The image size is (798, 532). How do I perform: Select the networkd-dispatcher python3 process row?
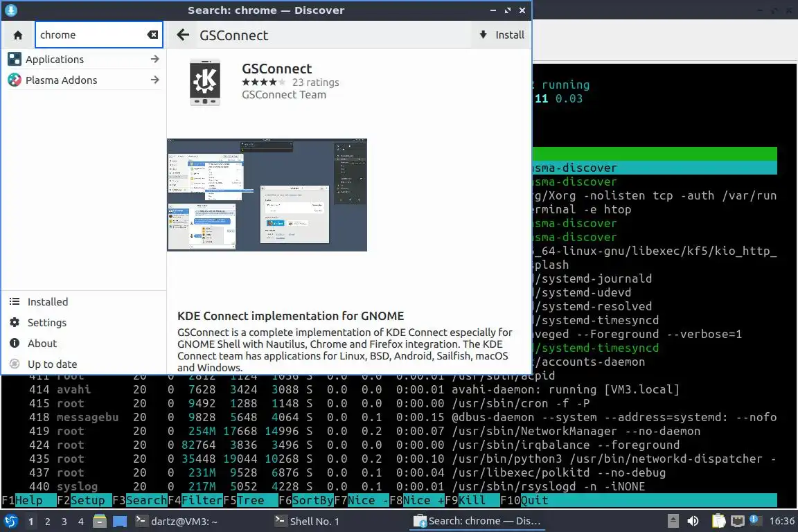(x=389, y=459)
